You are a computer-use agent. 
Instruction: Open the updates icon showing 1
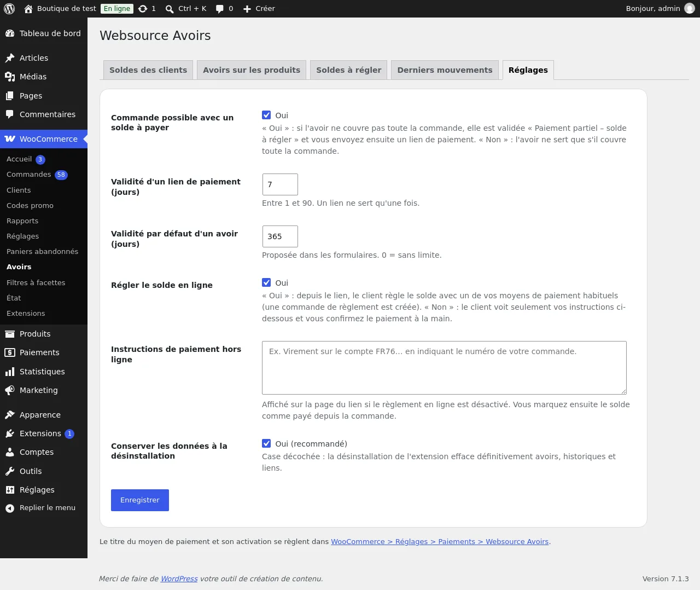pyautogui.click(x=143, y=9)
